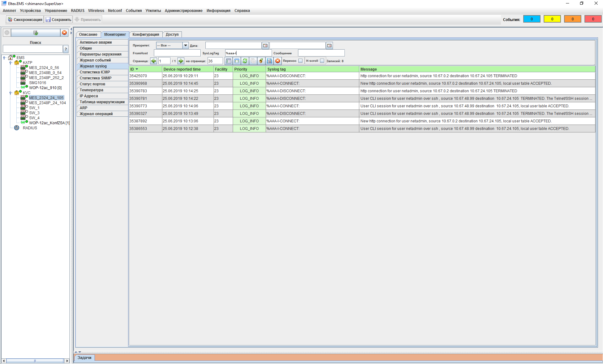Open the RADIUS menu
603x364 pixels.
(78, 10)
